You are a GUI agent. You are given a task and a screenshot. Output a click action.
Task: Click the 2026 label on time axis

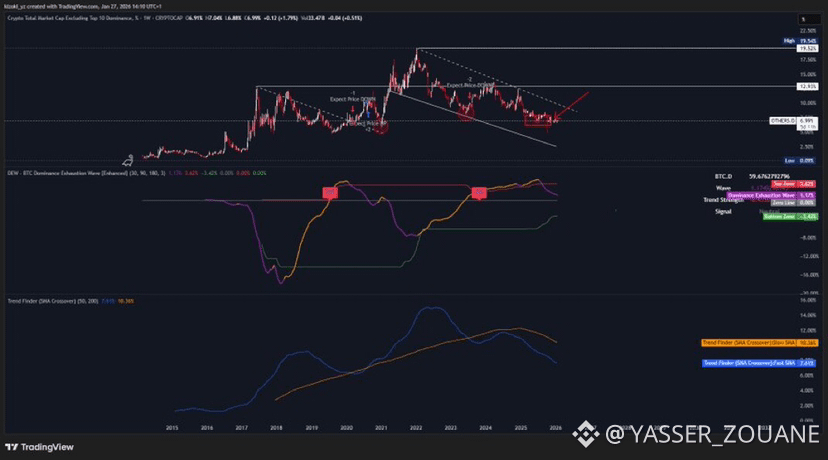click(555, 428)
